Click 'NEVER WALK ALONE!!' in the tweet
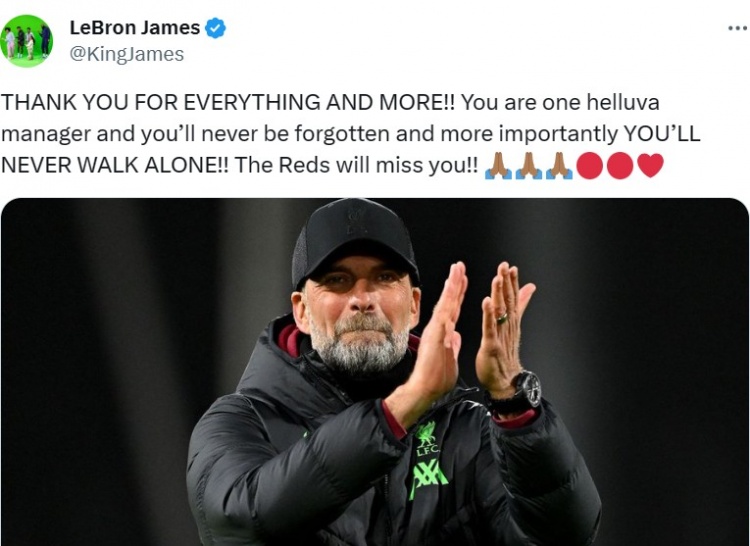This screenshot has height=546, width=750. coord(115,165)
